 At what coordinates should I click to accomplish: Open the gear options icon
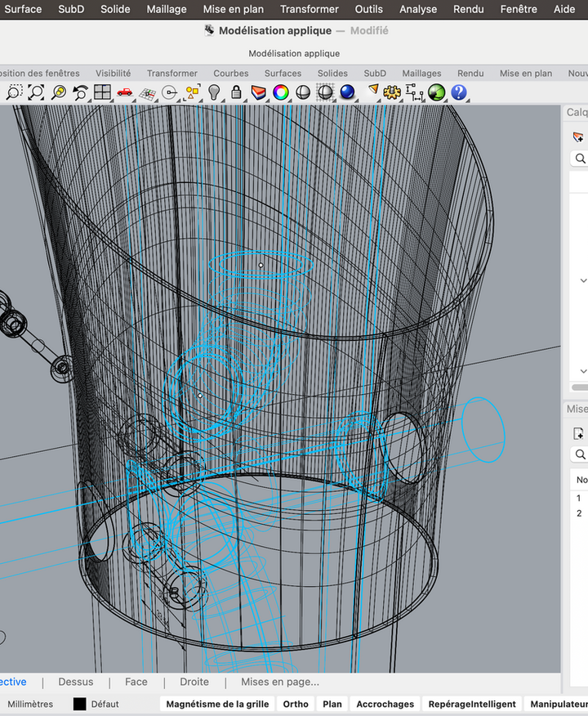(392, 92)
